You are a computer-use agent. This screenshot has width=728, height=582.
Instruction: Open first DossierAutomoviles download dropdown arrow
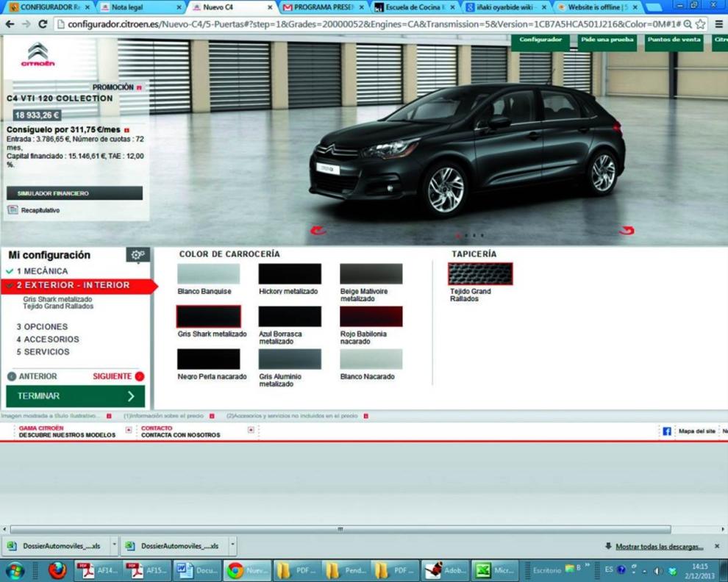[x=114, y=546]
